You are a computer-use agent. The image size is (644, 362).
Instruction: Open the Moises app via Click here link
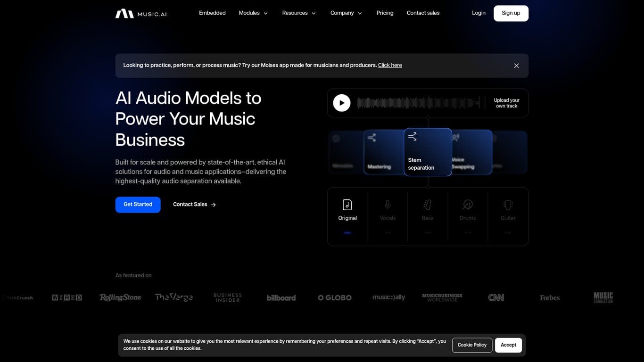tap(390, 65)
